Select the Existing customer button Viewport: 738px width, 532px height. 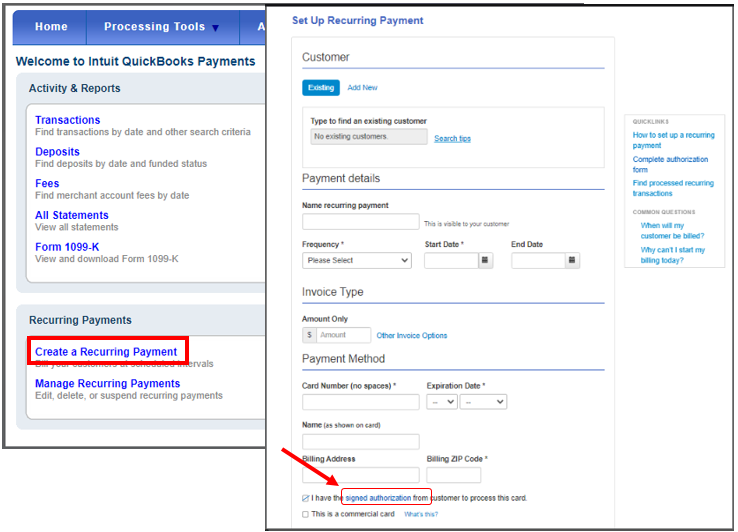[321, 88]
